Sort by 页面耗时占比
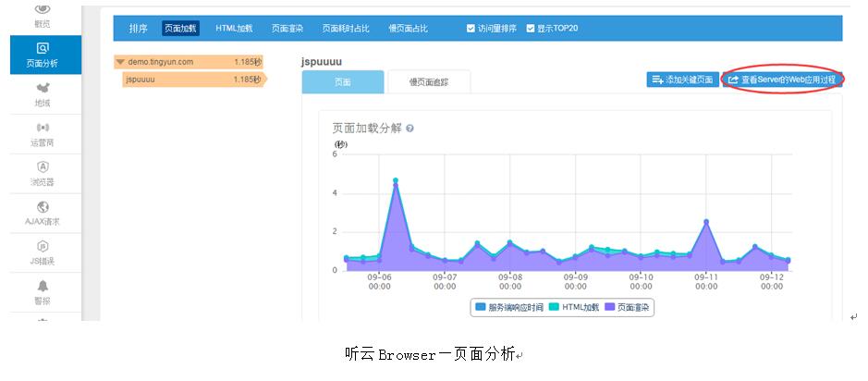The width and height of the screenshot is (868, 381). pyautogui.click(x=346, y=29)
